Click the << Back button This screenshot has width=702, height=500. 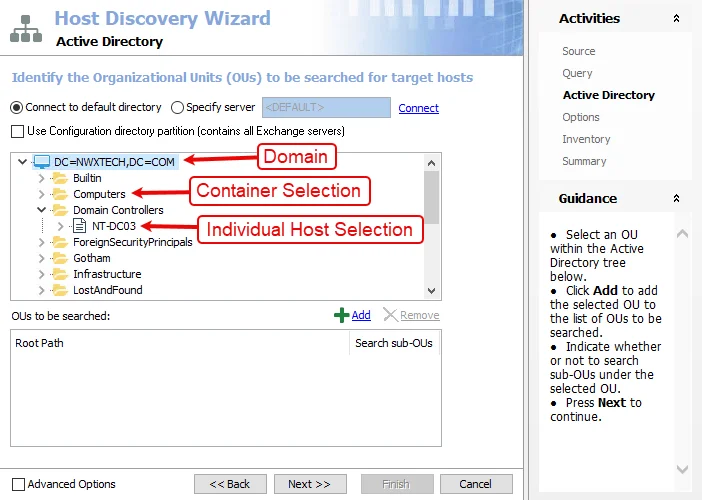pos(230,484)
